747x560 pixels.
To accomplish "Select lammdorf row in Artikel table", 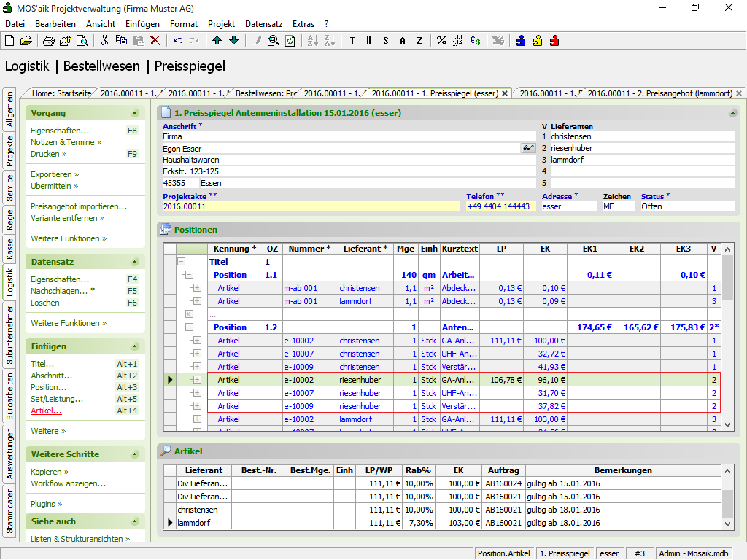I will [x=442, y=522].
